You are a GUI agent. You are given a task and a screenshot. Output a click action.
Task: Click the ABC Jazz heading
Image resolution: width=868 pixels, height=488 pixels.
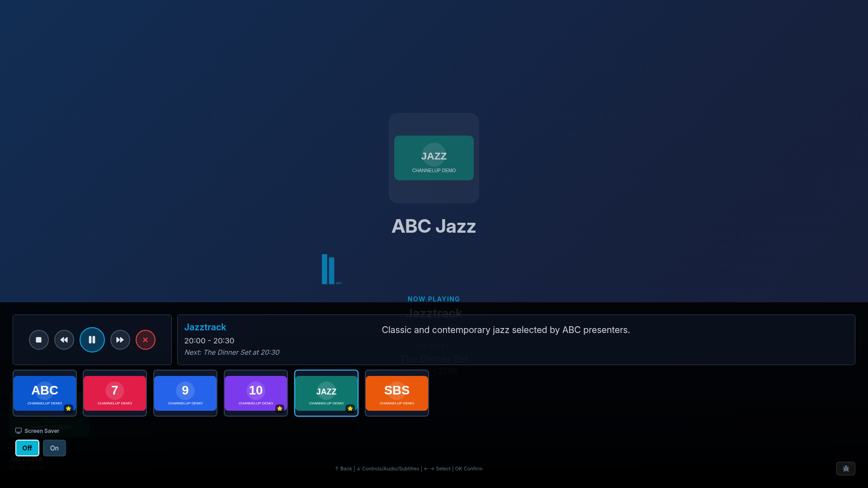tap(434, 226)
